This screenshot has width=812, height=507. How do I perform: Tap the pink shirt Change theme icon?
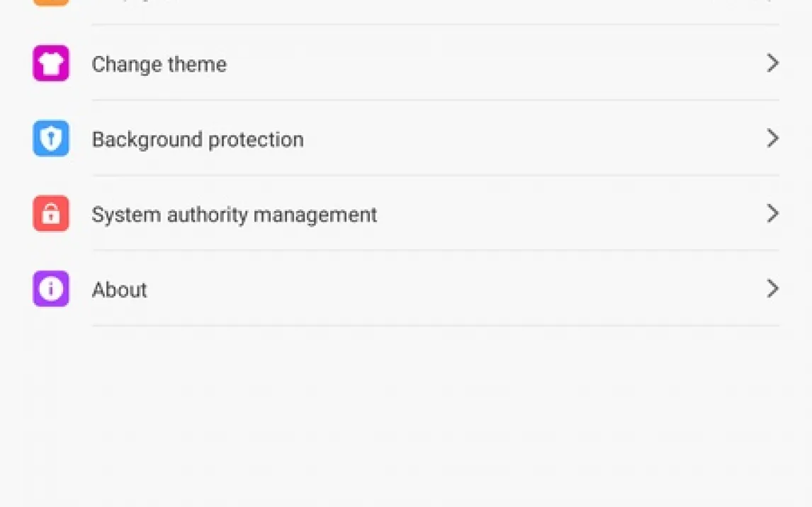[51, 63]
